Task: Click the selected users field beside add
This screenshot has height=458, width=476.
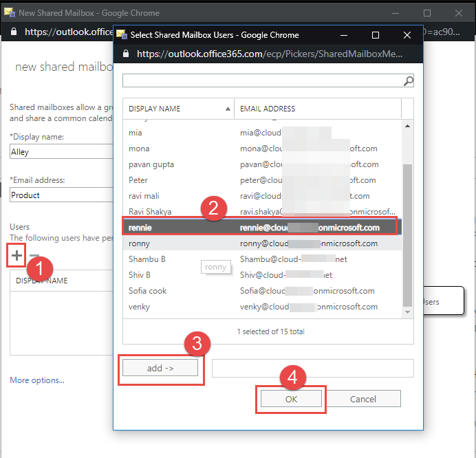Action: [x=313, y=368]
